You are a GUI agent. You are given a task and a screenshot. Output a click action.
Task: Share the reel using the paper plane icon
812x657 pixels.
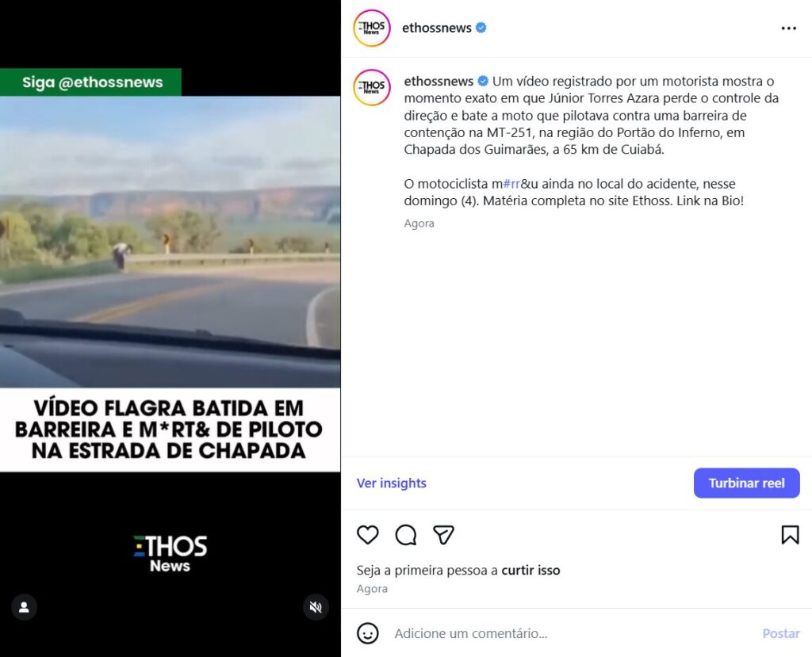tap(444, 535)
